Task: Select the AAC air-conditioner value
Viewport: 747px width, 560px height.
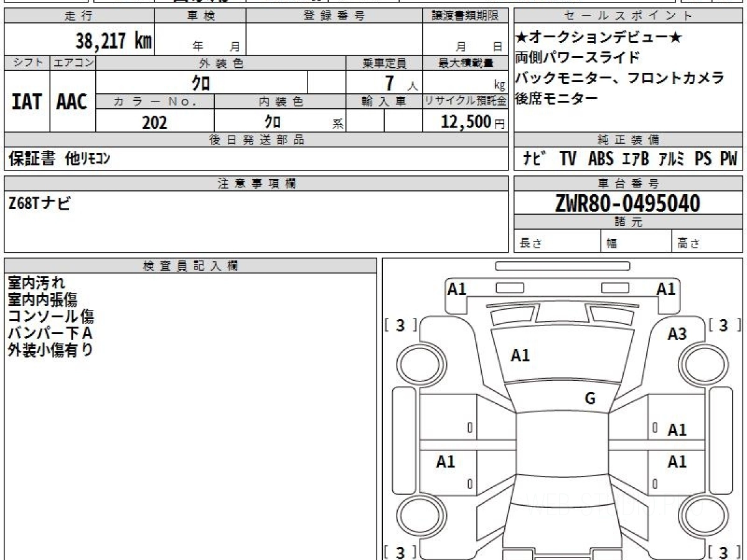Action: tap(72, 101)
